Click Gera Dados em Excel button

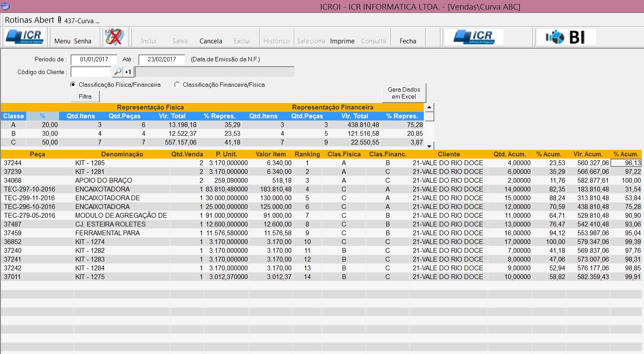click(x=404, y=93)
